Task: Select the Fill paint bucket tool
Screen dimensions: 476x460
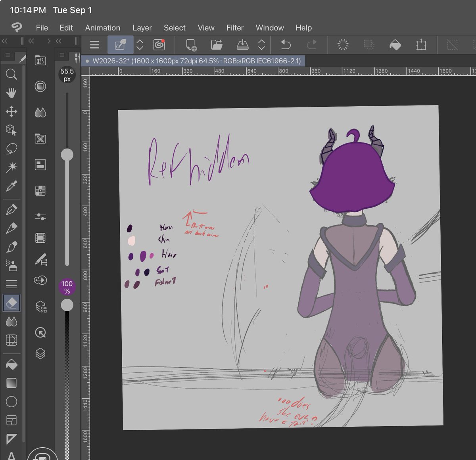Action: pyautogui.click(x=12, y=364)
